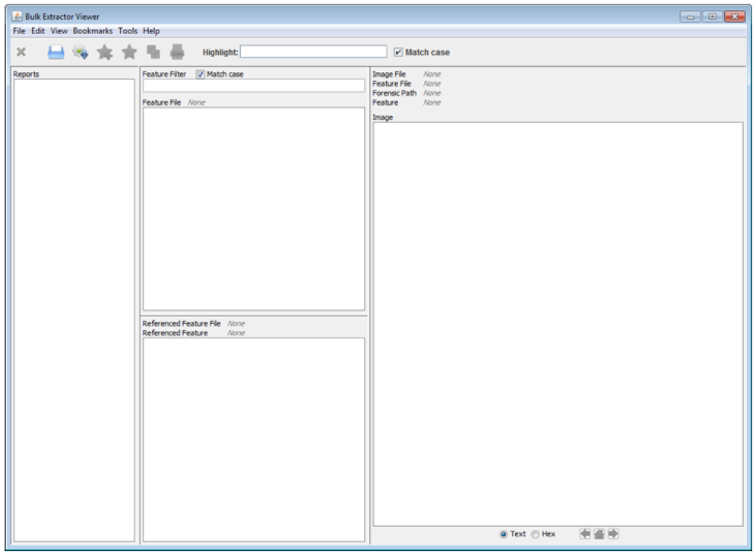Click the blue Open Report toolbar icon
The image size is (756, 555).
click(x=55, y=52)
